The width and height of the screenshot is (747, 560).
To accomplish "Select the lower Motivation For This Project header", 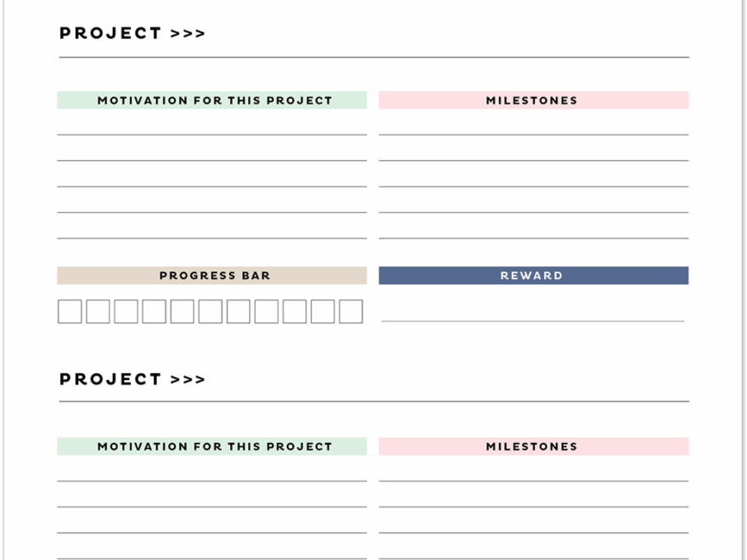I will point(212,446).
